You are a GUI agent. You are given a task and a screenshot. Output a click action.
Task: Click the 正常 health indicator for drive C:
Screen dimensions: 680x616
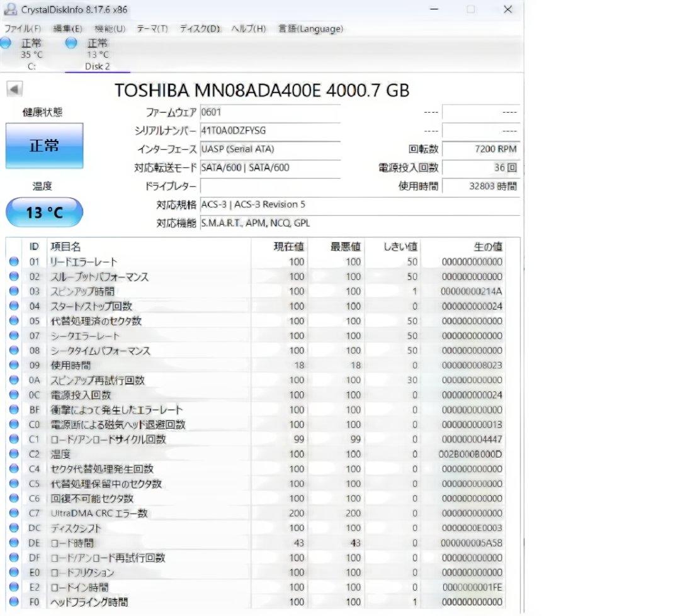coord(6,43)
